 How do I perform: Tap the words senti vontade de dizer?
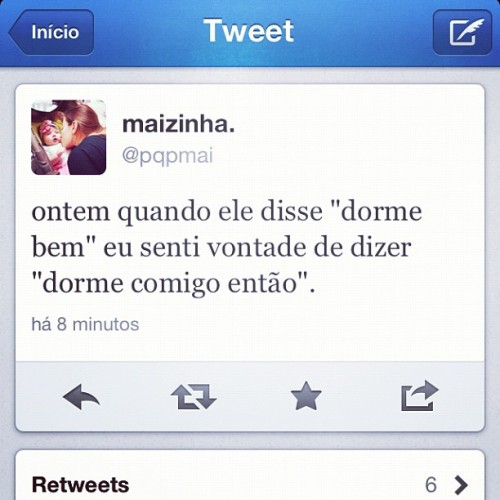[275, 248]
